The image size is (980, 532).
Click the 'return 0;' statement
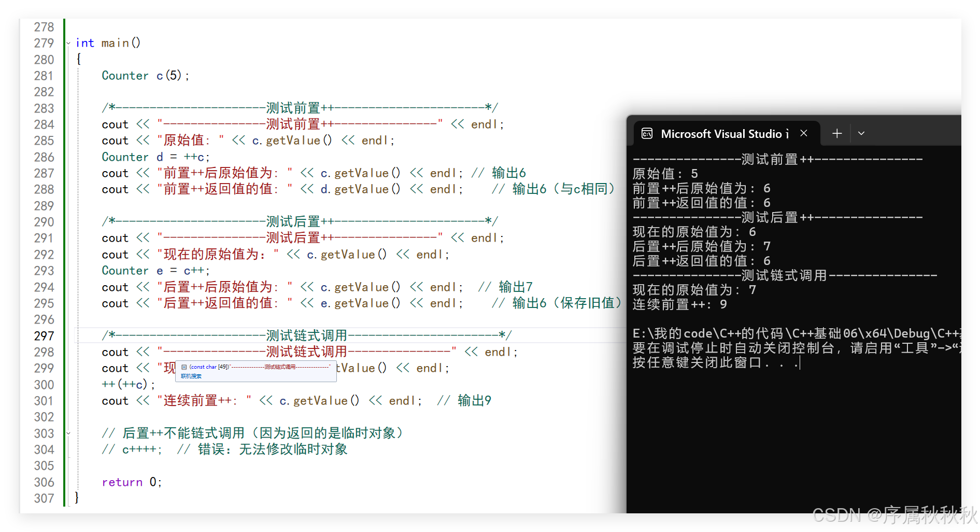pos(132,482)
